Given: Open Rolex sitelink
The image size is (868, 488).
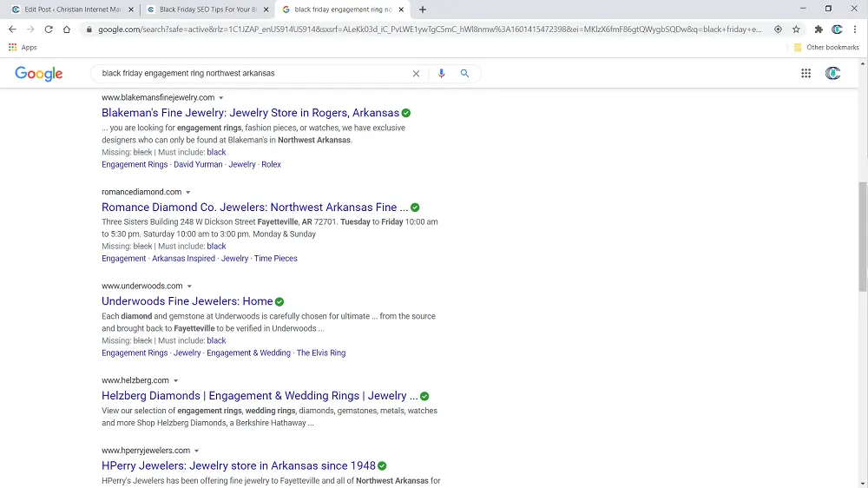Looking at the screenshot, I should tap(271, 164).
